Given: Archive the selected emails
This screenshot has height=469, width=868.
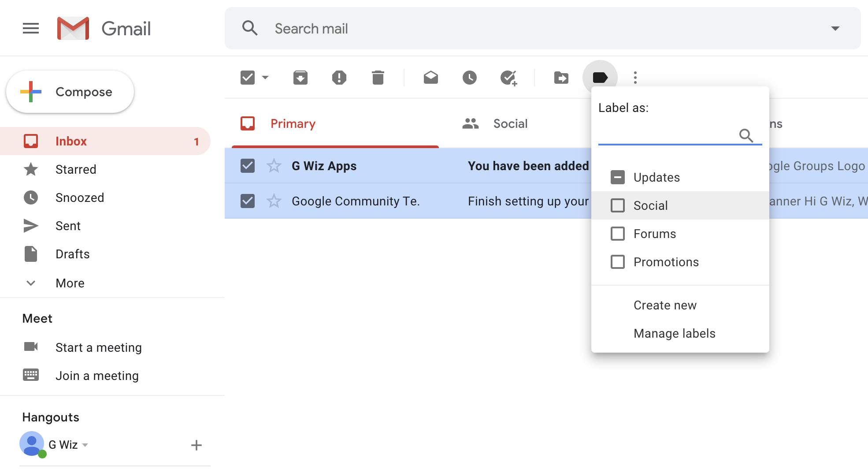Looking at the screenshot, I should tap(300, 78).
